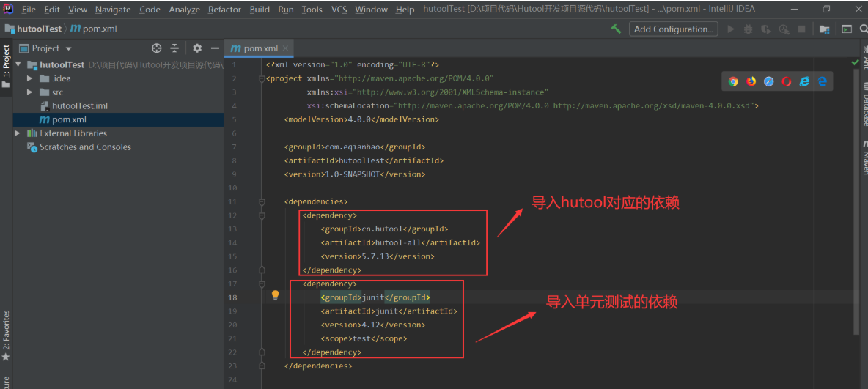Fold the hutool dependency at line 12
The image size is (868, 389).
[262, 215]
